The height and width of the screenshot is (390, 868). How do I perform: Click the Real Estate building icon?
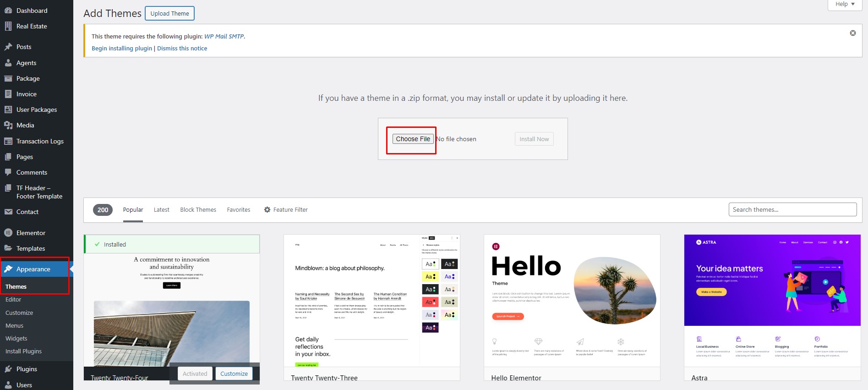pos(8,26)
